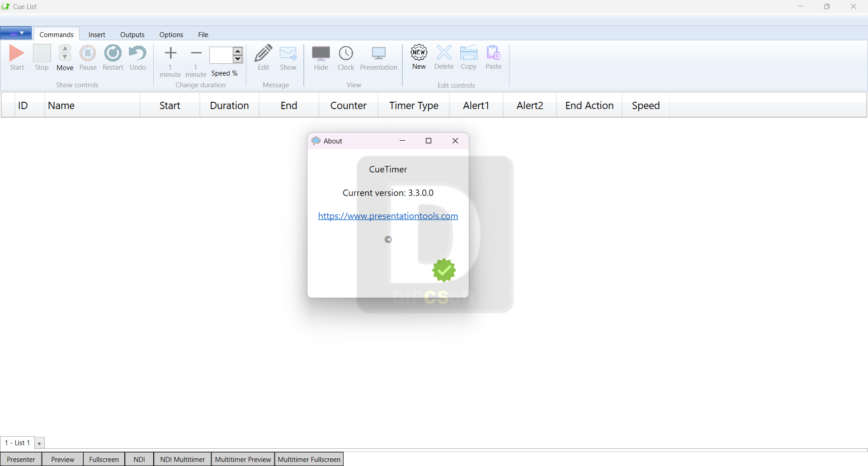Minimize the Cue List main window

(801, 6)
